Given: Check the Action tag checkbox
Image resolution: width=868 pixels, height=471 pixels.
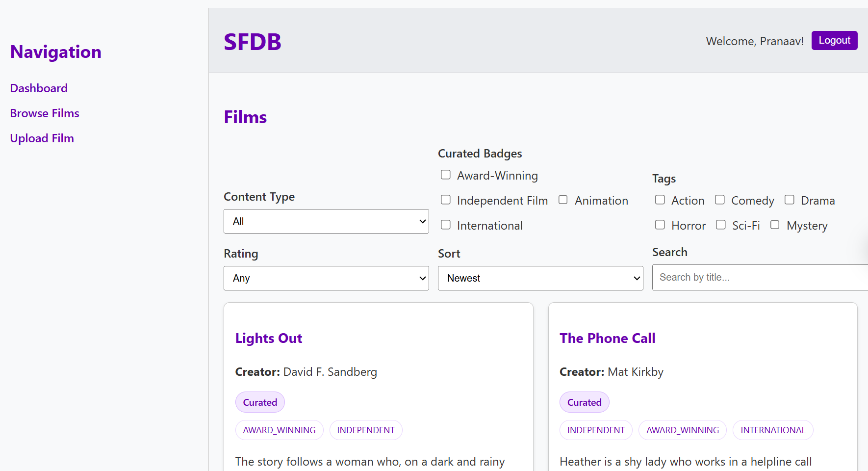Looking at the screenshot, I should [x=660, y=200].
